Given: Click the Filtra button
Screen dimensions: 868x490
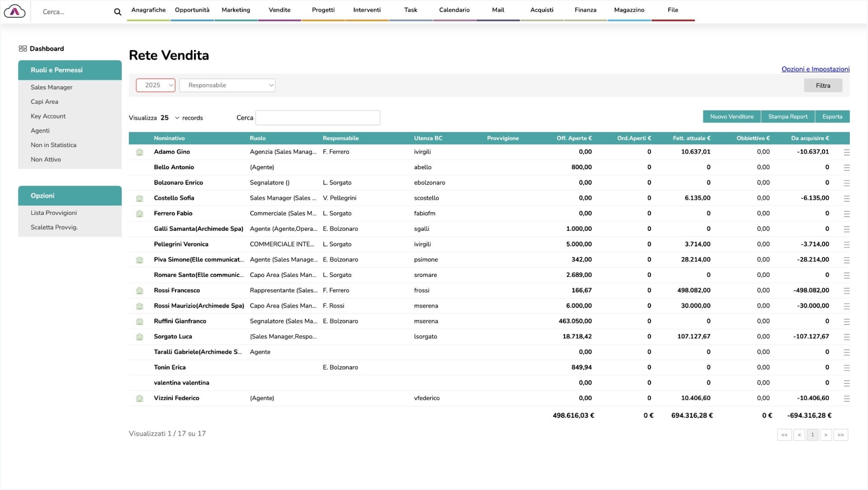Looking at the screenshot, I should coord(822,86).
